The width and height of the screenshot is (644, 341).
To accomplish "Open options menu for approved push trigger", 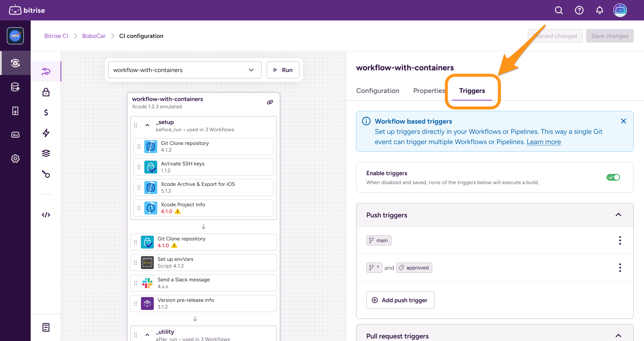I will pyautogui.click(x=620, y=268).
